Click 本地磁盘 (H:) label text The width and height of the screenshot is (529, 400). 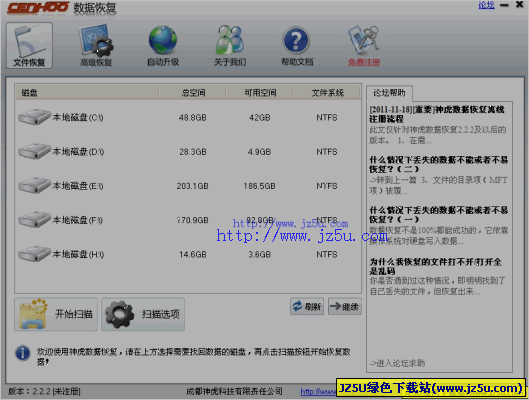click(x=78, y=254)
